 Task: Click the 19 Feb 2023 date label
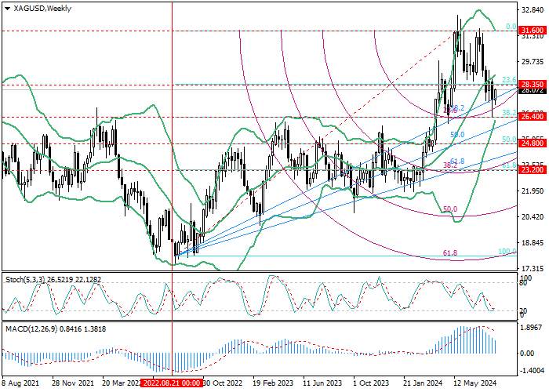[273, 383]
